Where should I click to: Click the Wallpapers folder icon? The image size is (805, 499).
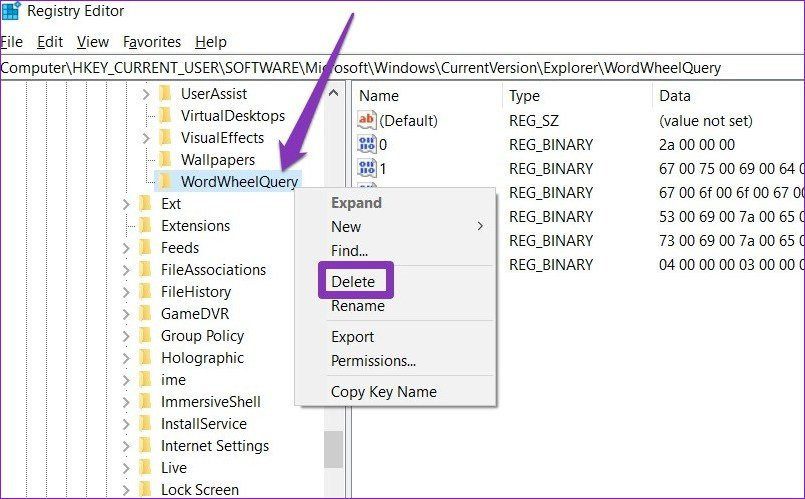click(x=165, y=159)
